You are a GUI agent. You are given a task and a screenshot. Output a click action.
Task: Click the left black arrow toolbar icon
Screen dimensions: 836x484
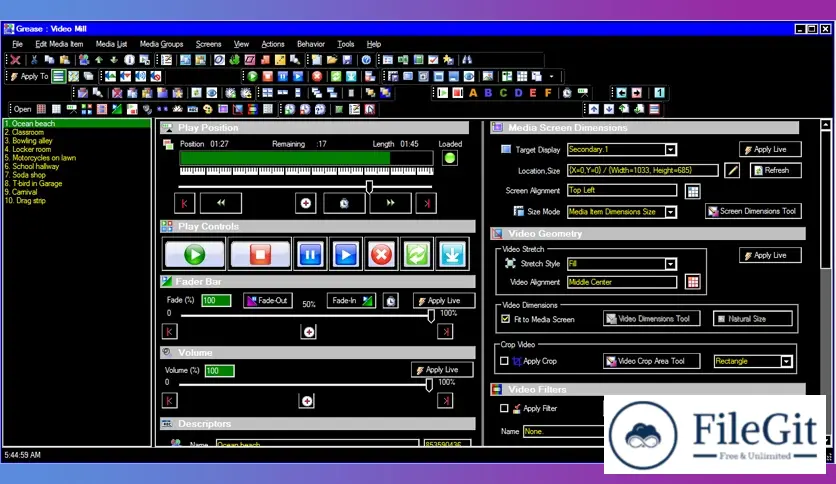tap(621, 93)
